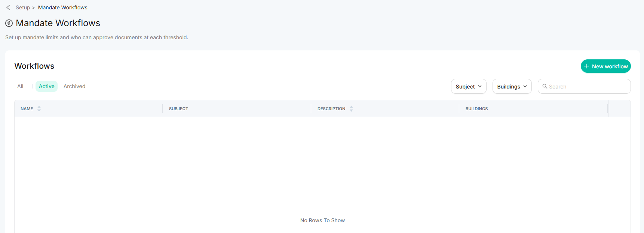Image resolution: width=644 pixels, height=233 pixels.
Task: Focus the Search input field
Action: coord(587,86)
